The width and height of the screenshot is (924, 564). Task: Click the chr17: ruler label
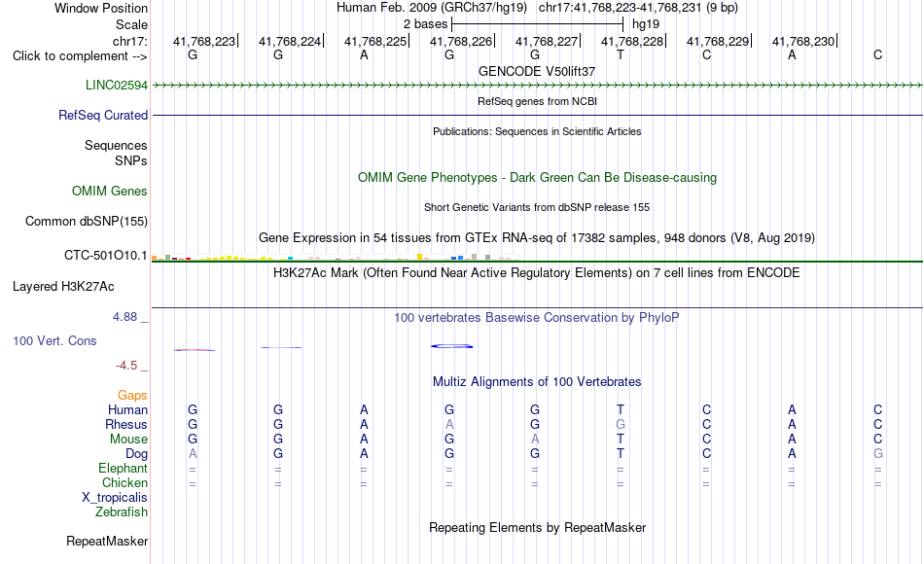coord(130,41)
